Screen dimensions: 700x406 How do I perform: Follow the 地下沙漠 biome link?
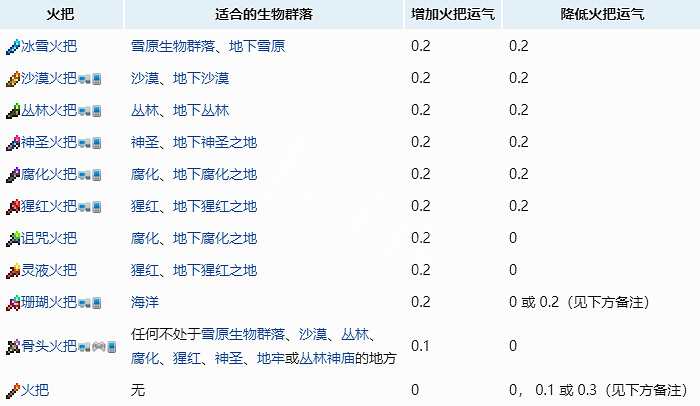tap(201, 78)
